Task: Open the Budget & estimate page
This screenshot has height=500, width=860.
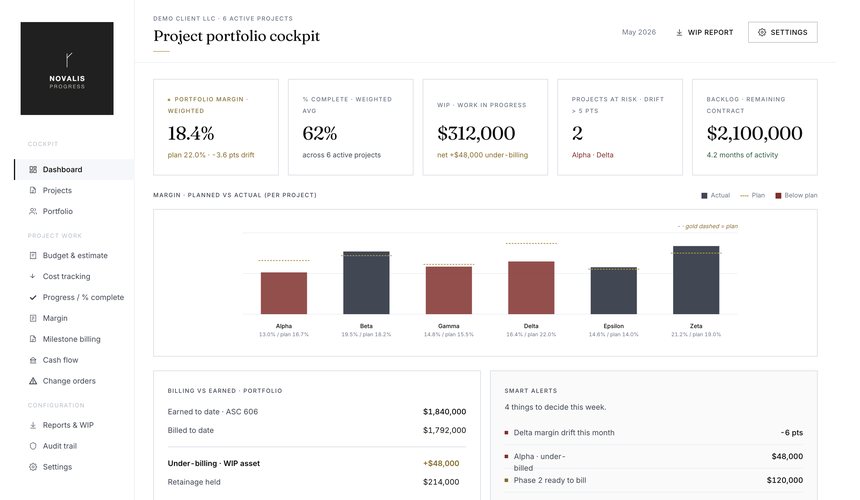Action: (74, 255)
